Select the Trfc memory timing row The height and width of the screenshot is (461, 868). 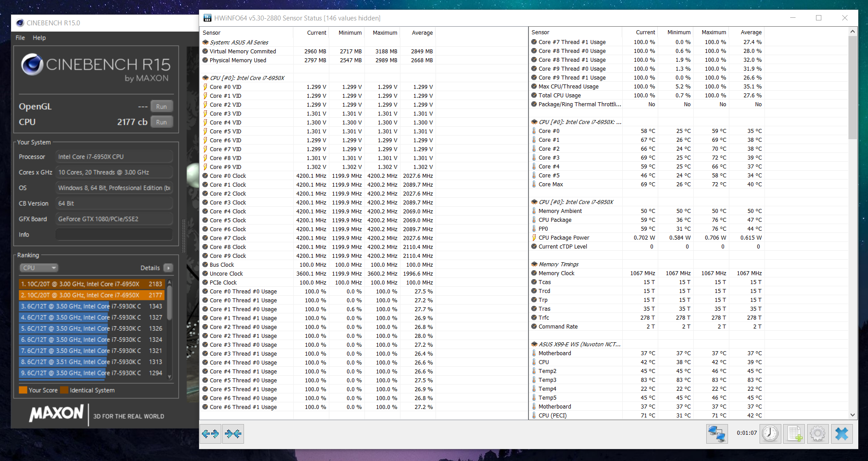click(x=647, y=318)
